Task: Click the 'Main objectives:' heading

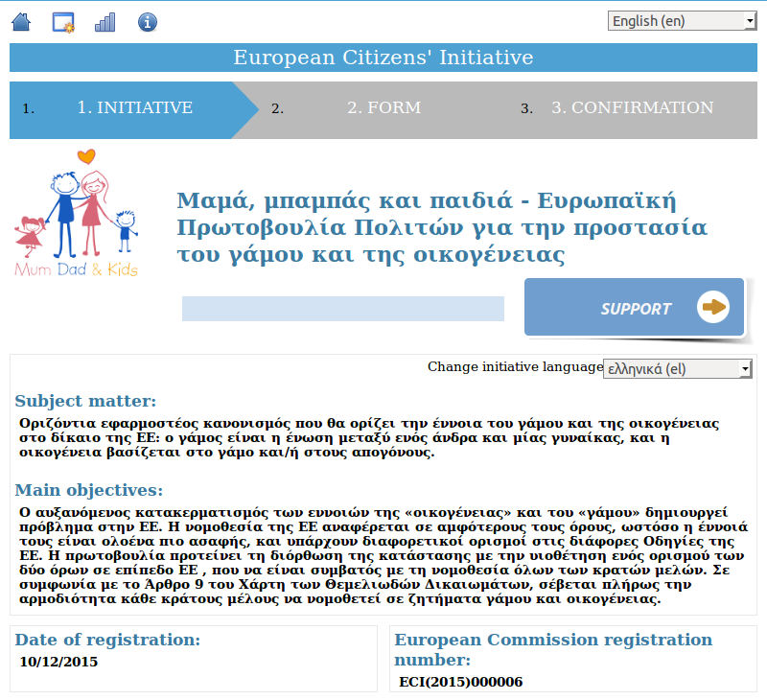Action: pyautogui.click(x=88, y=490)
